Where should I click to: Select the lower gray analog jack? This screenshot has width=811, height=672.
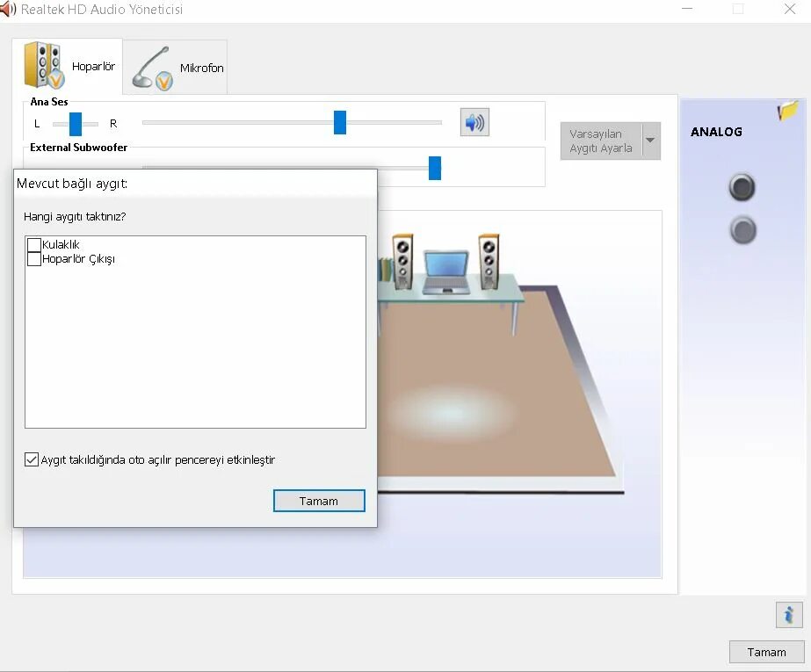point(743,230)
